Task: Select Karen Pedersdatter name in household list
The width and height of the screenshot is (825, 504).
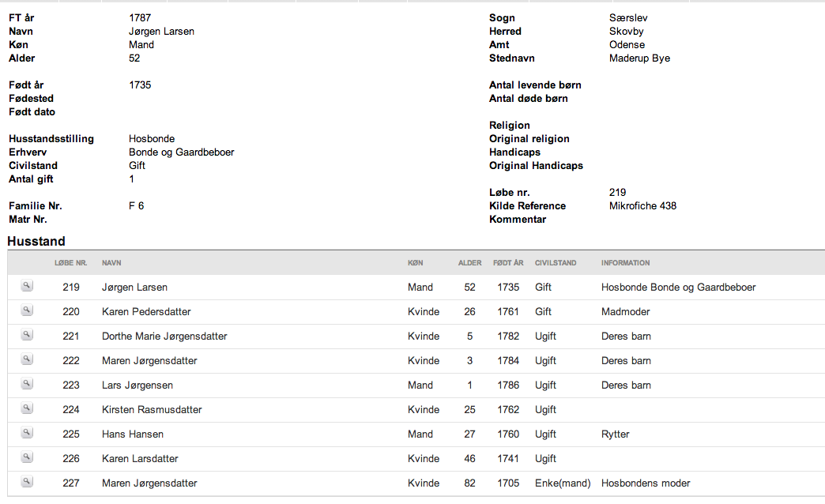Action: pyautogui.click(x=146, y=311)
